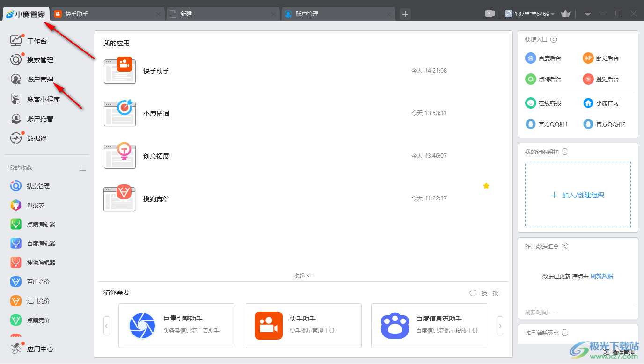The image size is (644, 364).
Task: Add a new tab with plus button
Action: coord(405,14)
